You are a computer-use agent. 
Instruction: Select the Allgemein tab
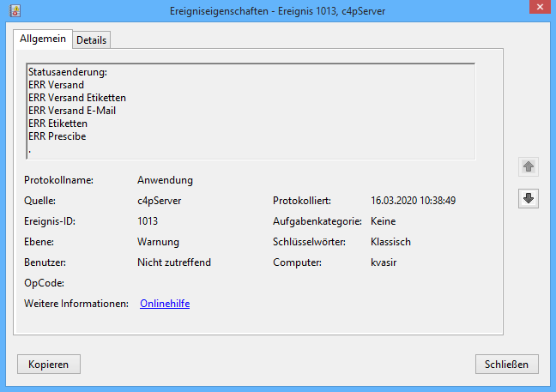43,39
